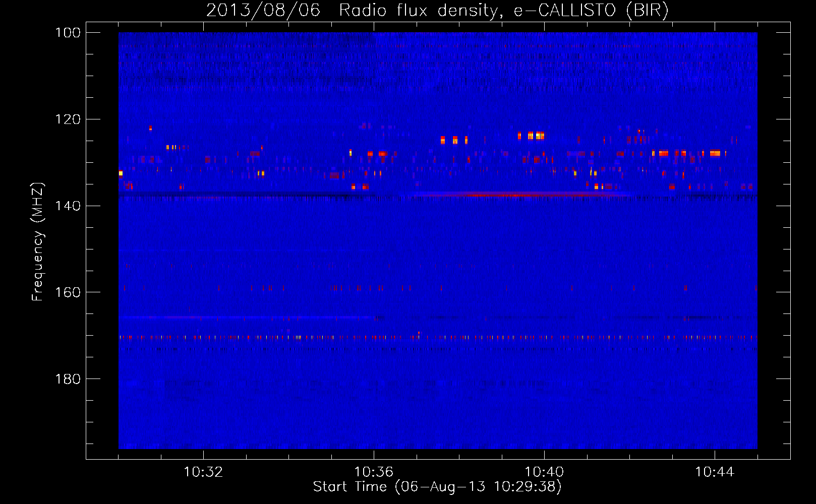The image size is (816, 504).
Task: Click the 100 frequency tick label
Action: pos(68,33)
